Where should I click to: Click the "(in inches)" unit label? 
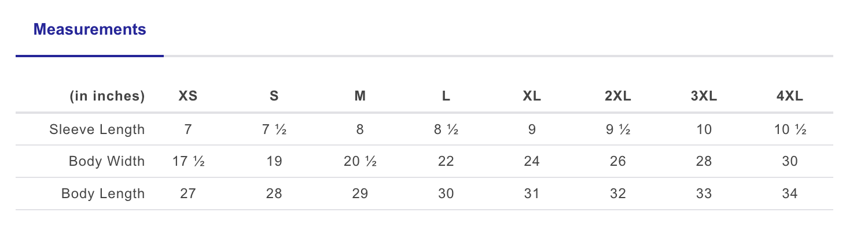coord(107,96)
